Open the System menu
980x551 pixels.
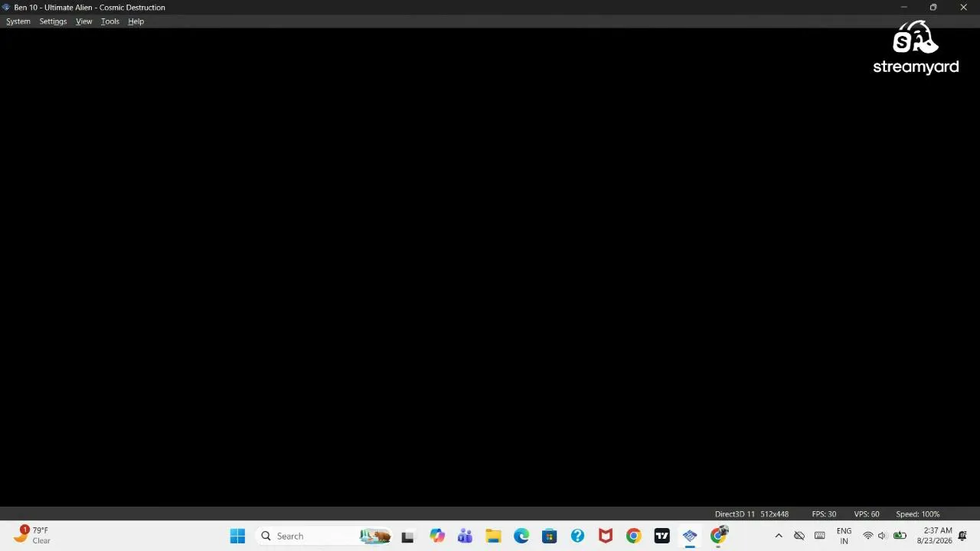tap(18, 21)
